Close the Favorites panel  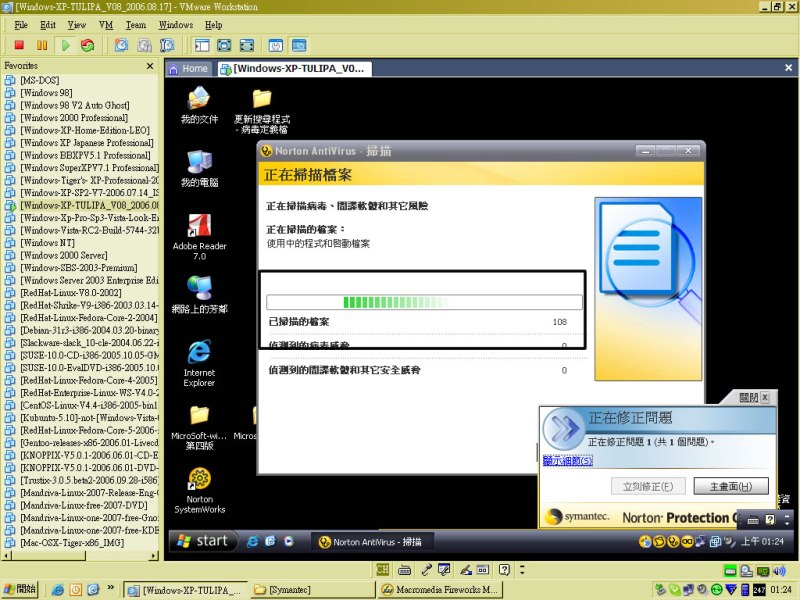149,66
